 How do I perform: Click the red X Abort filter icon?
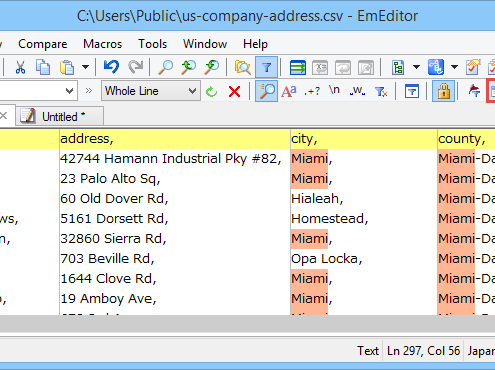[x=235, y=91]
